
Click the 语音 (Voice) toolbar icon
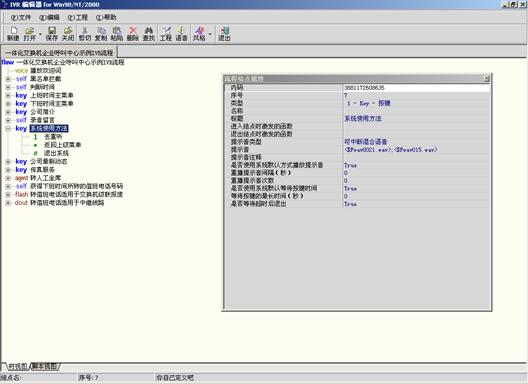point(182,34)
